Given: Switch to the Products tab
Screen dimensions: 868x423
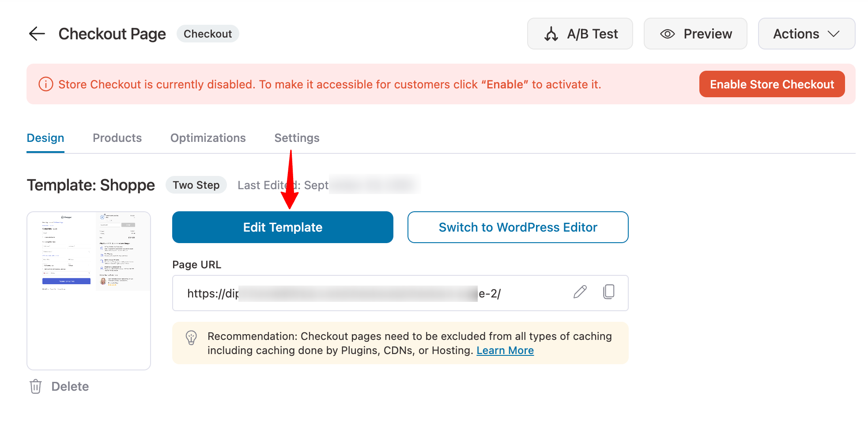Looking at the screenshot, I should [x=117, y=138].
